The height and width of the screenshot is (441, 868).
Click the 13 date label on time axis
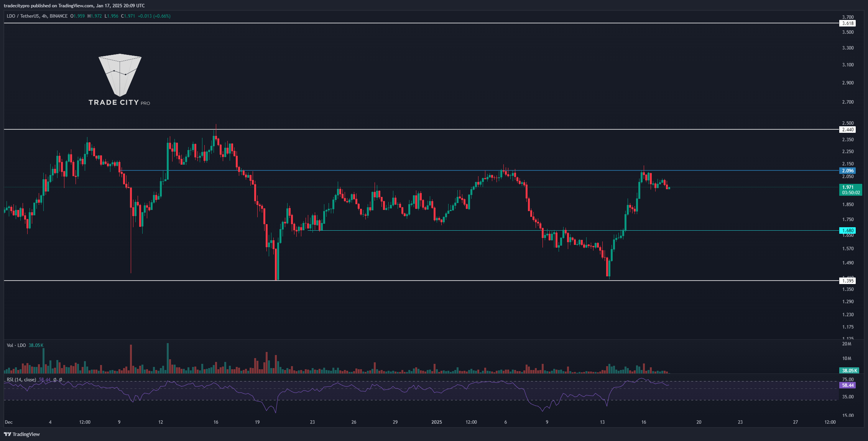tap(602, 422)
